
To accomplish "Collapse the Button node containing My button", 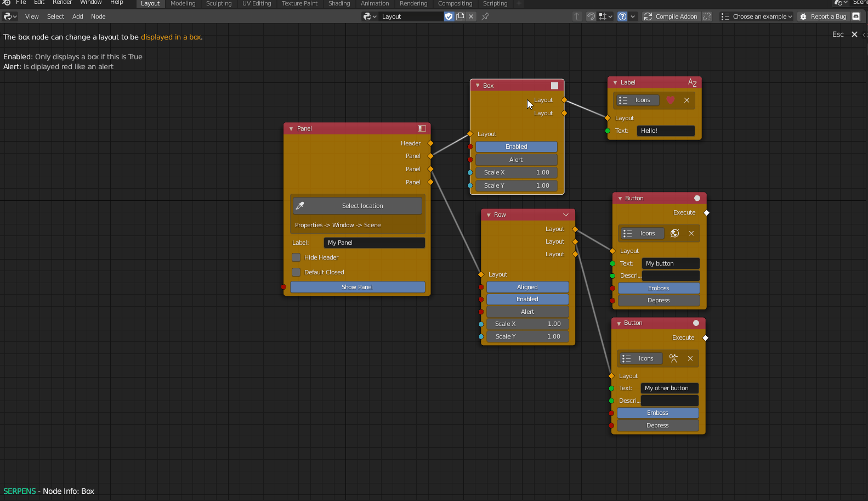I will (620, 198).
